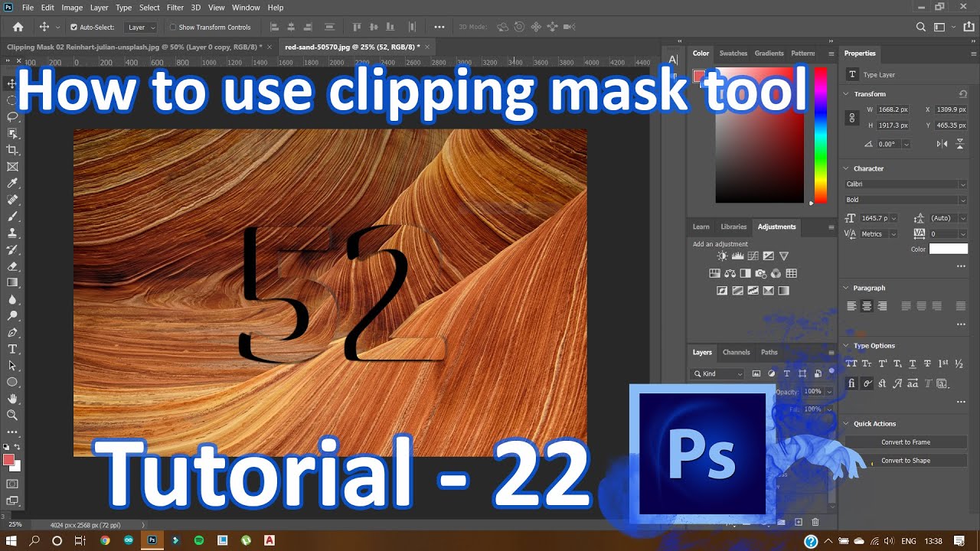980x551 pixels.
Task: Switch to the Channels tab
Action: [737, 352]
